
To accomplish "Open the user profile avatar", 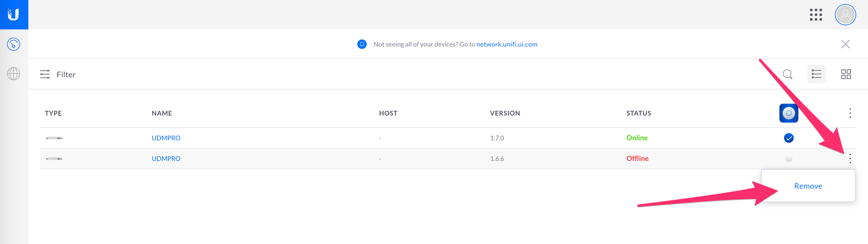I will 845,15.
